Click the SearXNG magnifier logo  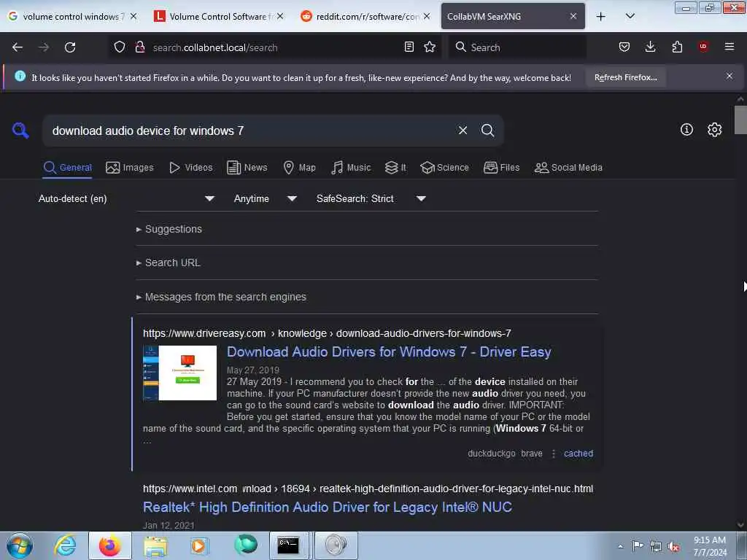(20, 130)
